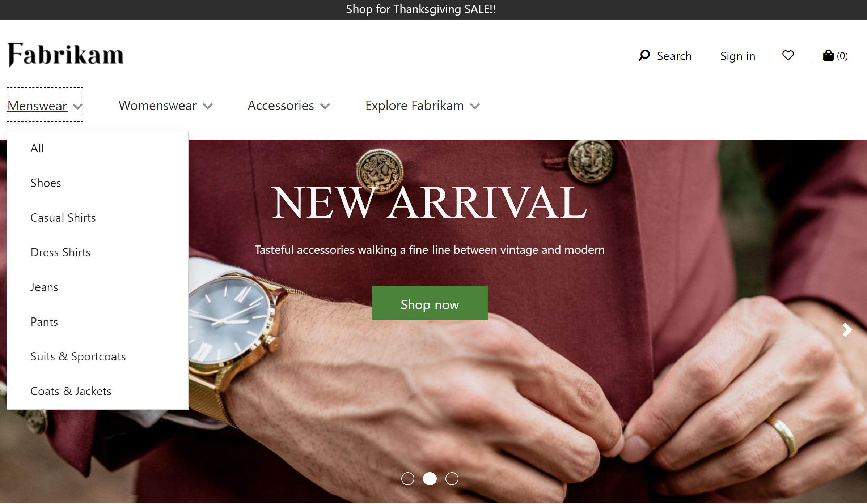Select Coats & Jackets from Menswear
This screenshot has height=504, width=867.
click(x=71, y=390)
